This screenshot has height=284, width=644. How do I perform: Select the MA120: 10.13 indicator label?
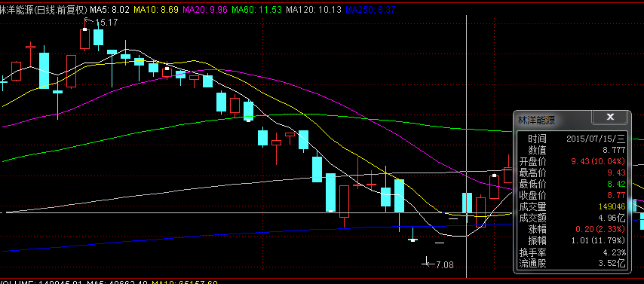(x=314, y=10)
